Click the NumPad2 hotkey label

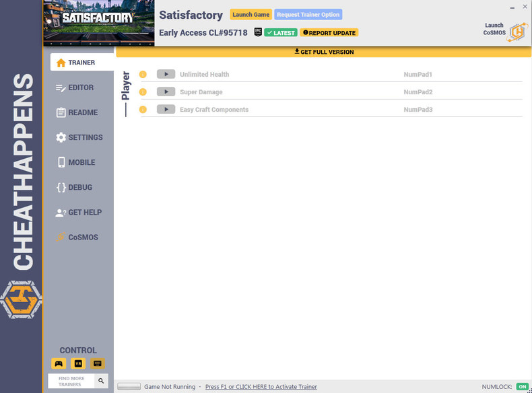(x=418, y=92)
